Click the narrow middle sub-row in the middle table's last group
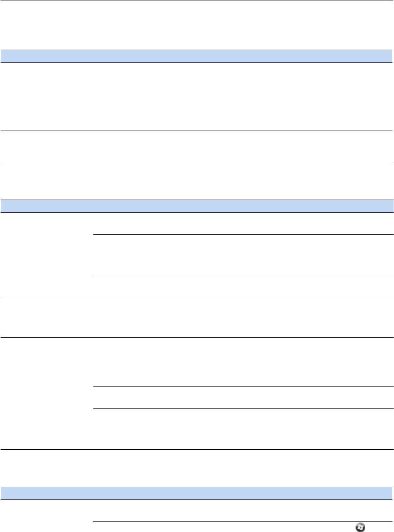The width and height of the screenshot is (394, 532). (243, 398)
